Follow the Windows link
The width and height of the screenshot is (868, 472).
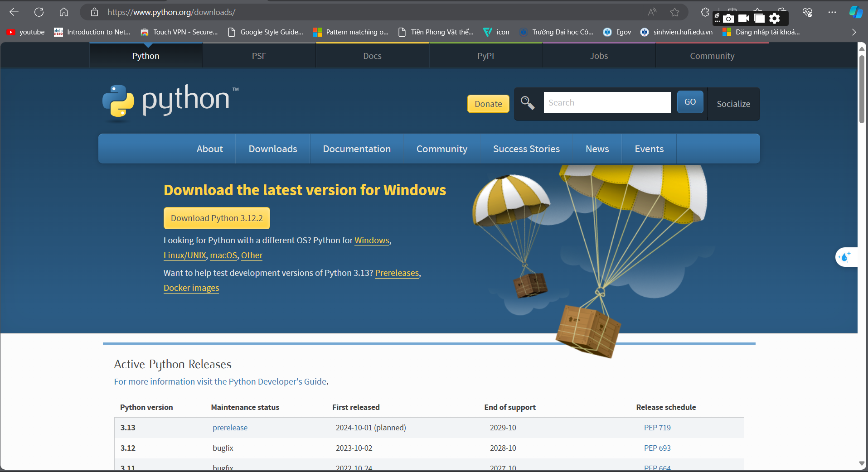[x=372, y=241]
